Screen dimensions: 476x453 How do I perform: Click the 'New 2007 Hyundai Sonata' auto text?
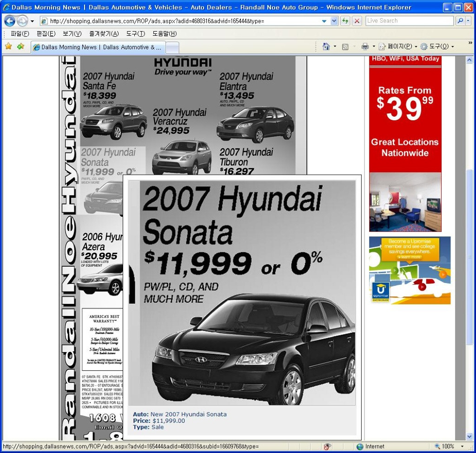coord(189,414)
